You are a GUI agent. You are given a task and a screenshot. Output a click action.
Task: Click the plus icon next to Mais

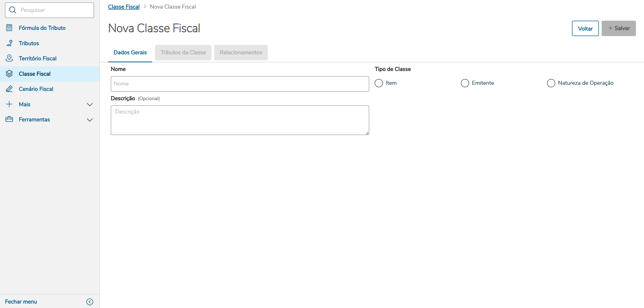9,104
